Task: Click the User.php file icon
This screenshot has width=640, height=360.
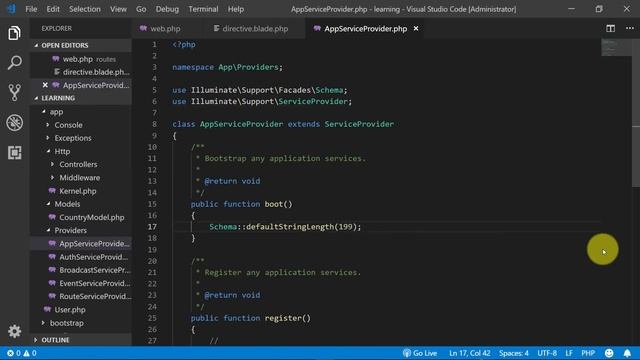Action: [x=47, y=309]
